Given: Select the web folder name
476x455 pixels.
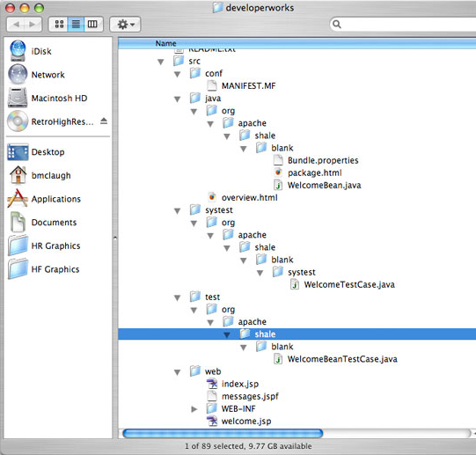Looking at the screenshot, I should [x=213, y=371].
